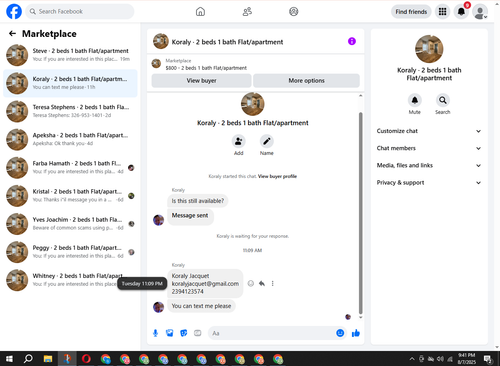Open the notifications bell icon
The image size is (500, 366).
point(461,12)
